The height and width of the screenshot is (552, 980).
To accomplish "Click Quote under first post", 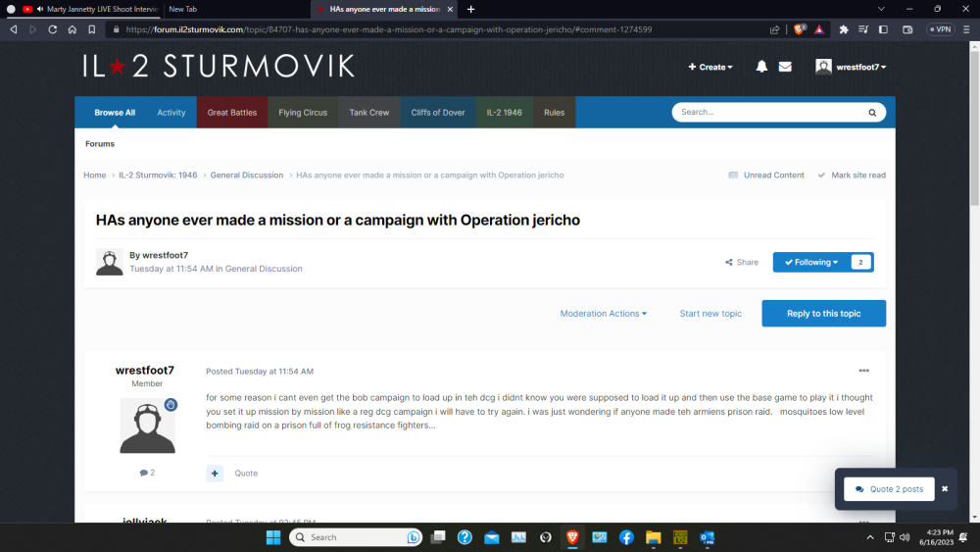I will click(246, 474).
